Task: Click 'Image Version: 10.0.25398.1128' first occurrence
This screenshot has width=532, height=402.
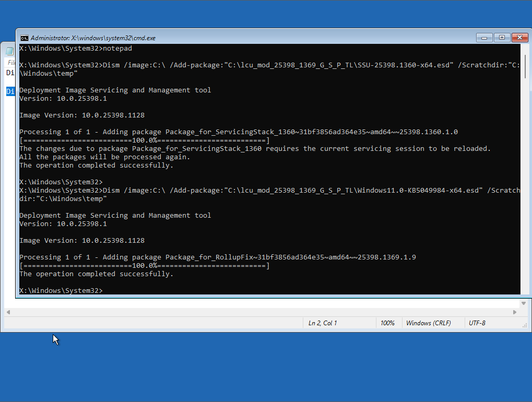Action: [82, 115]
